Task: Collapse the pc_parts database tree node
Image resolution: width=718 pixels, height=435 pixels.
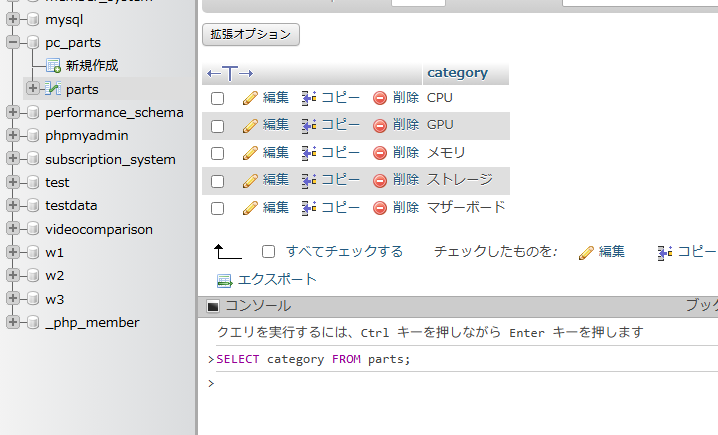Action: [13, 43]
